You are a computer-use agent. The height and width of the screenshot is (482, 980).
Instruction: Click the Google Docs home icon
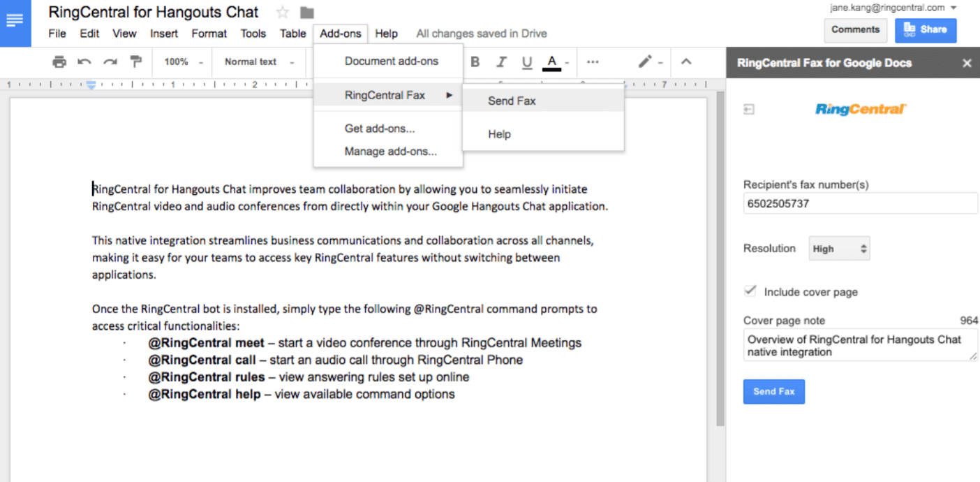[x=15, y=21]
